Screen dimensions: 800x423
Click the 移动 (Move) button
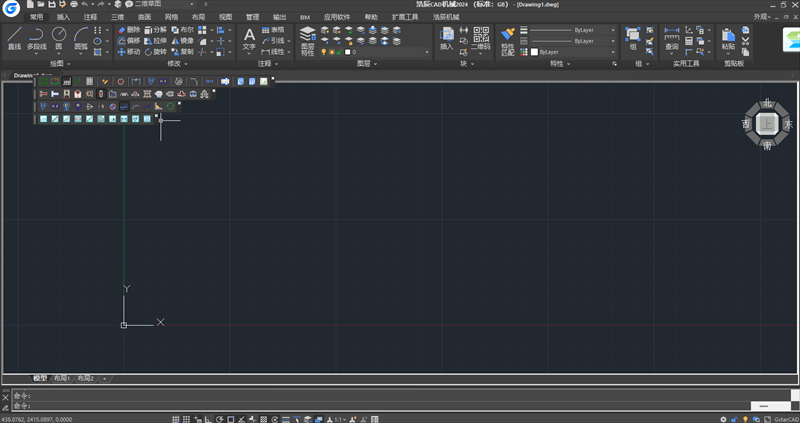click(x=129, y=52)
